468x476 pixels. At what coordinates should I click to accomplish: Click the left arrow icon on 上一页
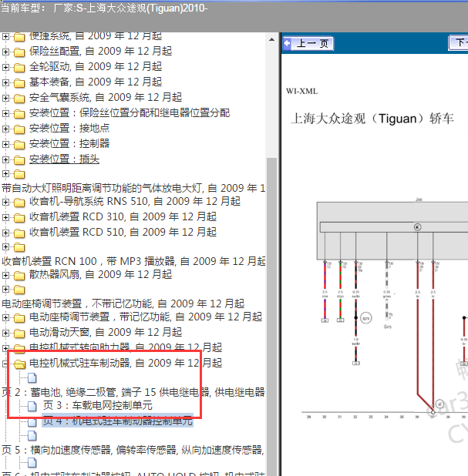(x=287, y=43)
